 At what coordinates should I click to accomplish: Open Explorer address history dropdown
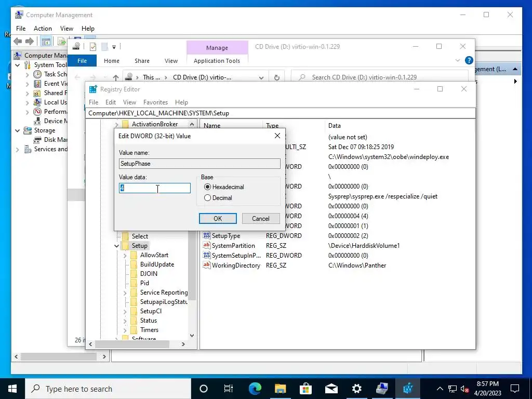[x=261, y=77]
